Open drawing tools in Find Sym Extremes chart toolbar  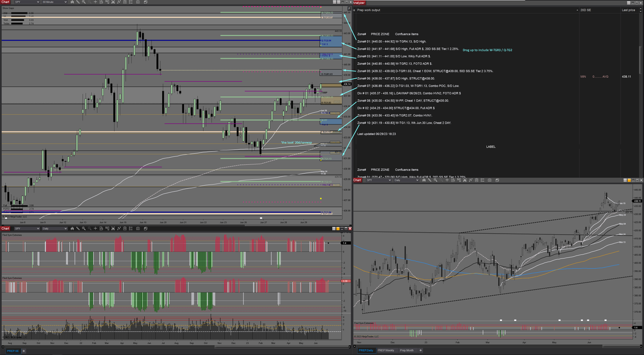[78, 228]
